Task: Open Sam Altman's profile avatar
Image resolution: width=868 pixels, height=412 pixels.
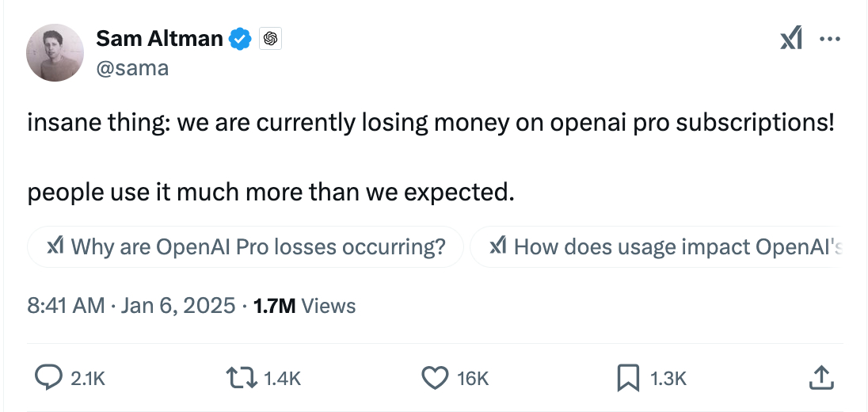Action: point(55,52)
